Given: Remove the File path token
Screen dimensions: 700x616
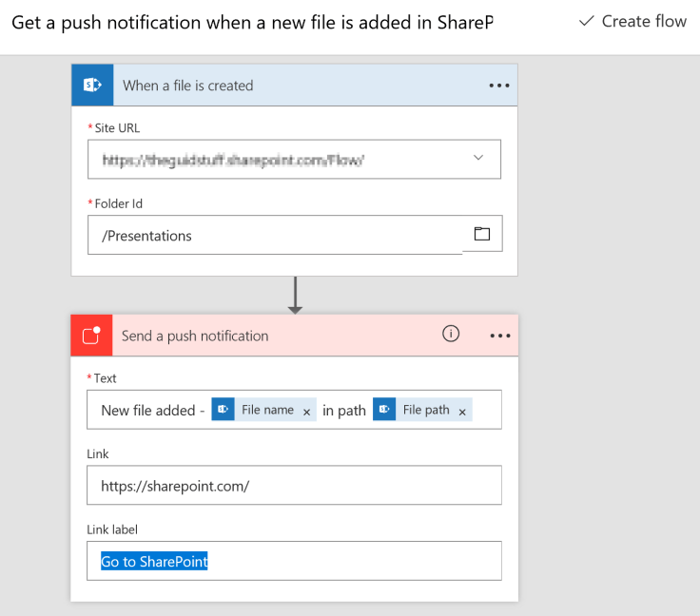Looking at the screenshot, I should (462, 412).
